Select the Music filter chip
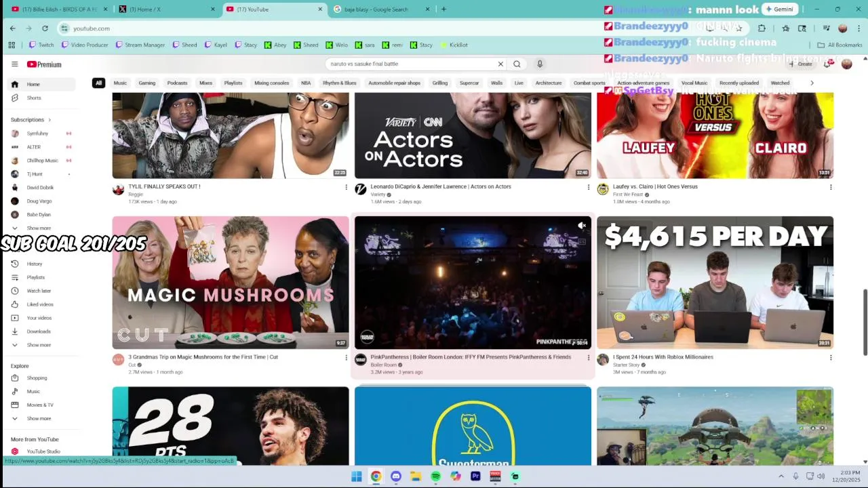 point(120,83)
